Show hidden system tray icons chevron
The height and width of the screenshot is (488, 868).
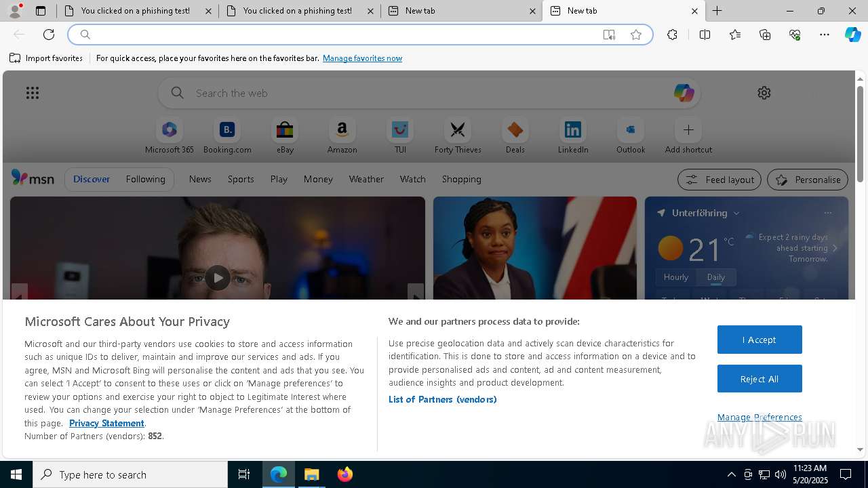click(731, 474)
